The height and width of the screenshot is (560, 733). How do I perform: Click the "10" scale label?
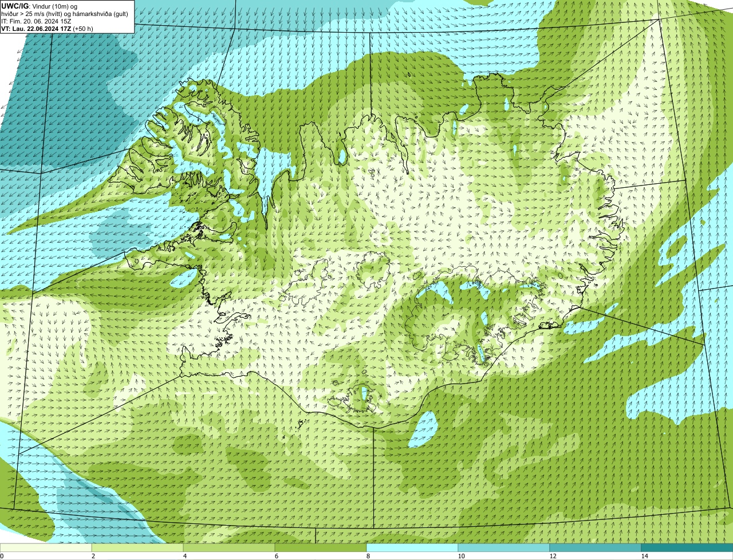tap(461, 556)
